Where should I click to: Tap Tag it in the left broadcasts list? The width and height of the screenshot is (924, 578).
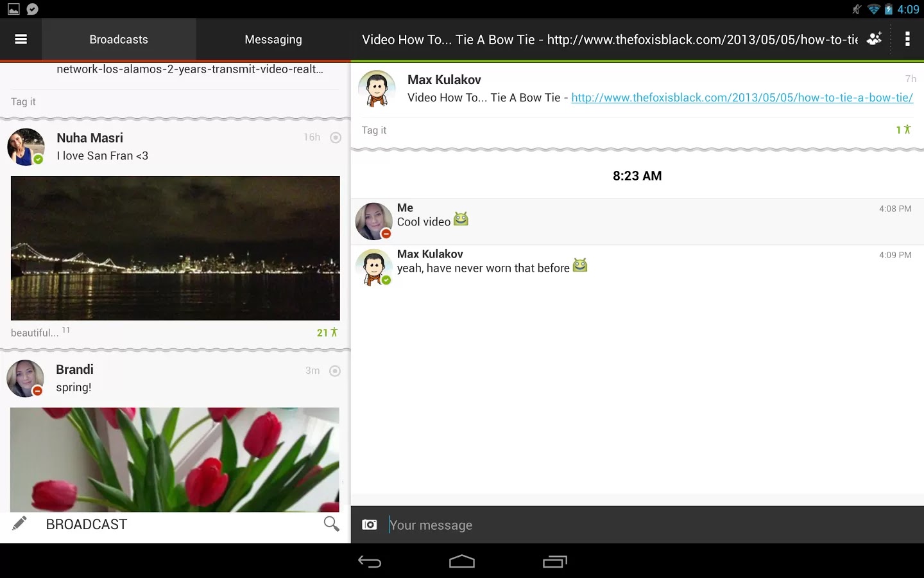point(23,101)
